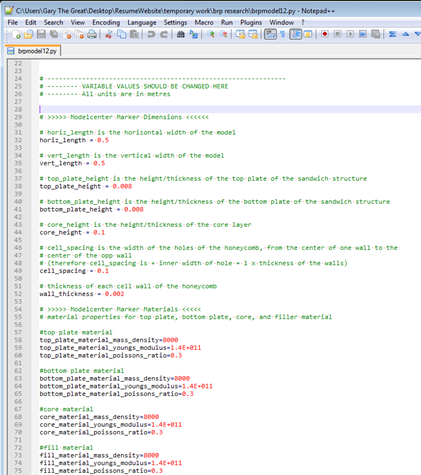Click the 'core_height = 0.1' line
This screenshot has width=421, height=475.
pos(72,232)
